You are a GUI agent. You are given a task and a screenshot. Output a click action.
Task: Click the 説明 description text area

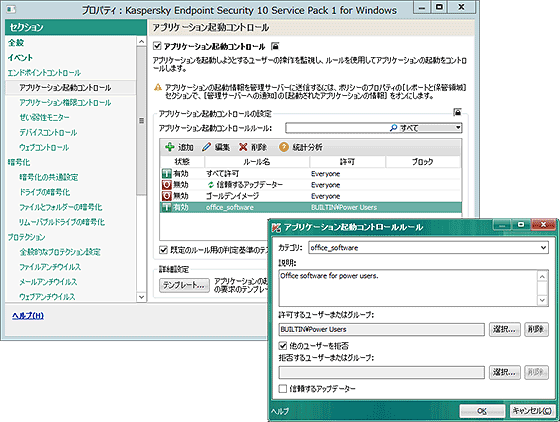pyautogui.click(x=409, y=288)
